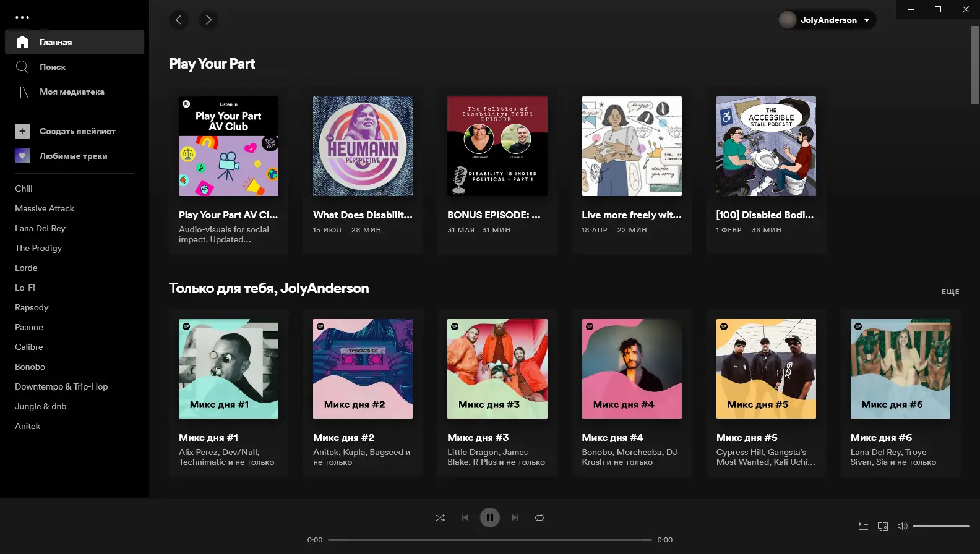Image resolution: width=980 pixels, height=554 pixels.
Task: Toggle shuffle playback
Action: click(x=441, y=518)
